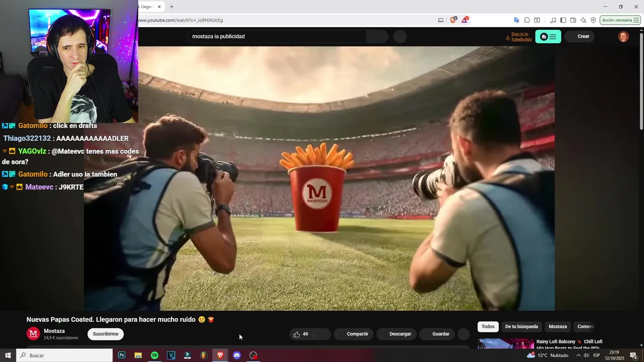This screenshot has height=362, width=644.
Task: Open File Explorer from the taskbar
Action: coord(138,355)
